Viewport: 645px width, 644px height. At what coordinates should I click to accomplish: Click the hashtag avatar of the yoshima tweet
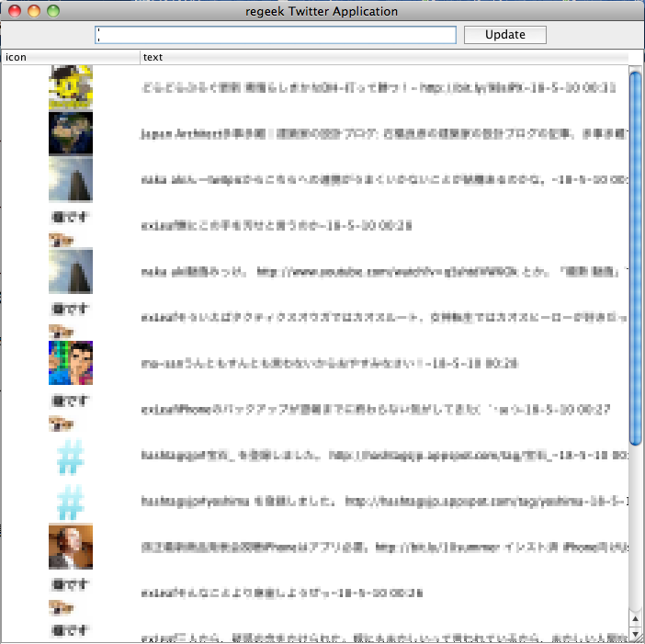(71, 502)
